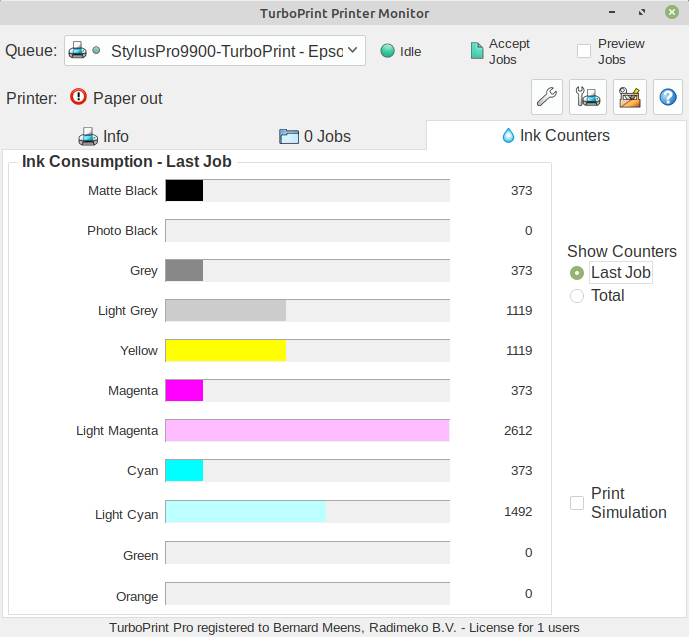Select the Total counters radio button

[x=577, y=296]
